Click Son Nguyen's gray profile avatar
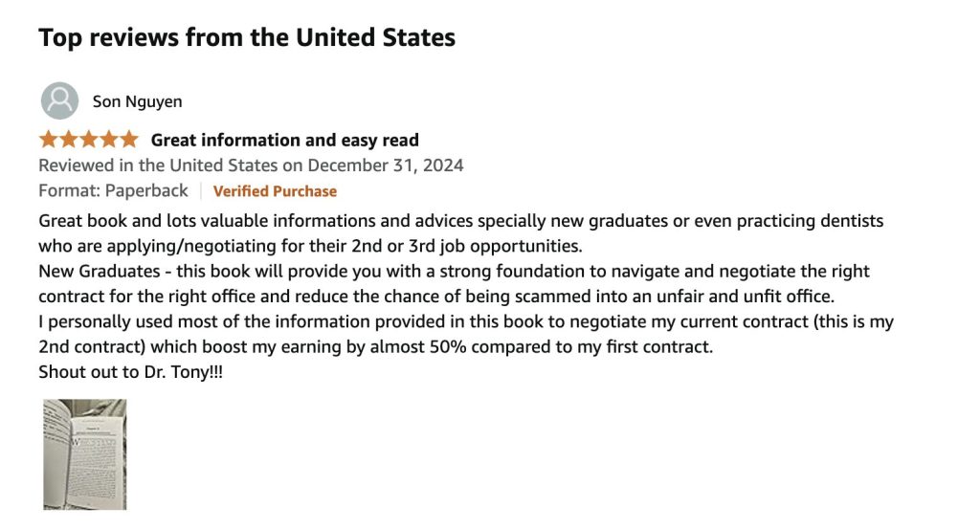Viewport: 980px width, 529px height. [59, 101]
